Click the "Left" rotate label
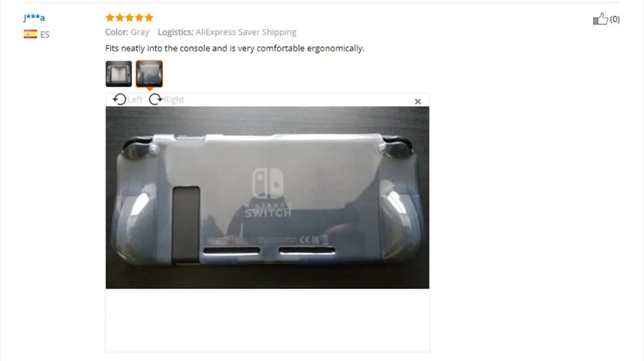The width and height of the screenshot is (644, 361). [x=135, y=100]
